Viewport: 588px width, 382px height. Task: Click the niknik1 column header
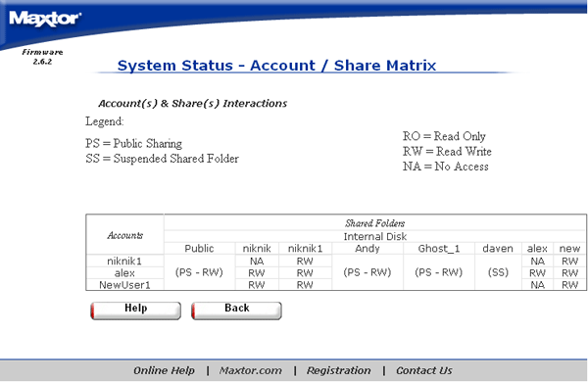click(305, 249)
